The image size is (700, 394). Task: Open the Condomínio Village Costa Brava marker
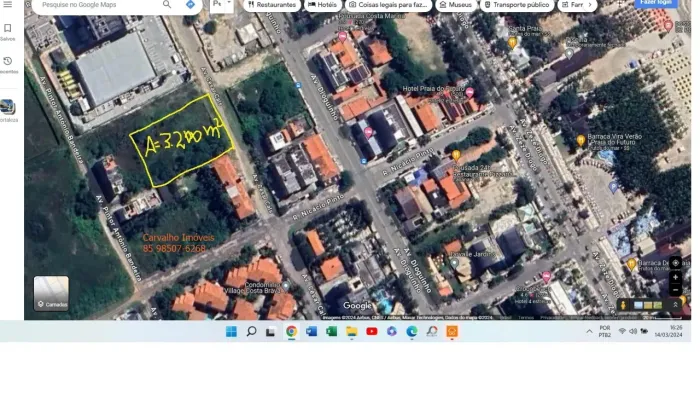click(286, 286)
